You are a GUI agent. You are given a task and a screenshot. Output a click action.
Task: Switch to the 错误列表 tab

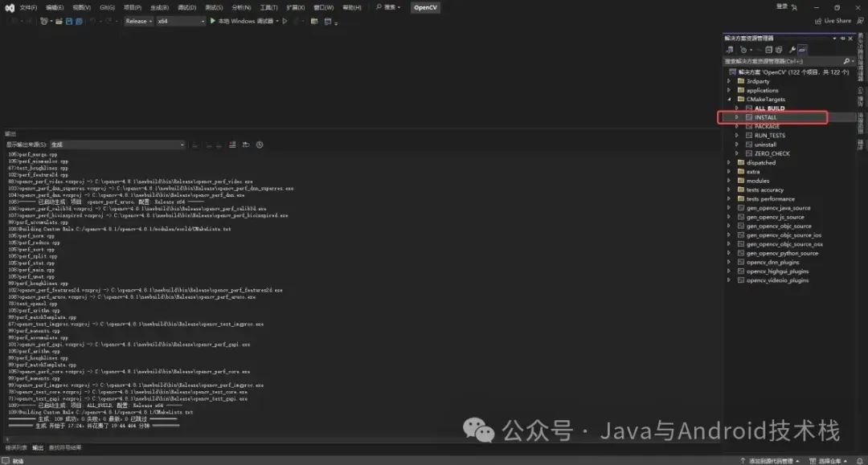click(x=15, y=448)
